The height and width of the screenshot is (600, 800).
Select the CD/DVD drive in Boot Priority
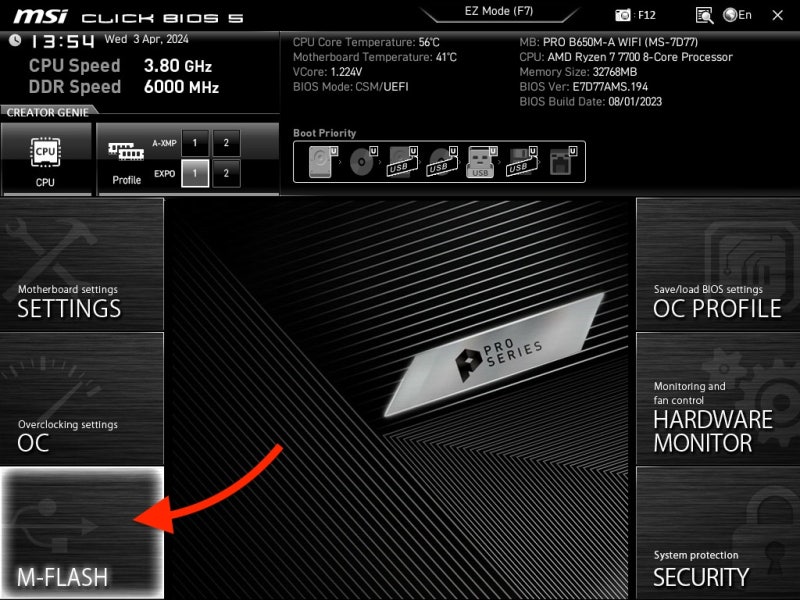[362, 162]
